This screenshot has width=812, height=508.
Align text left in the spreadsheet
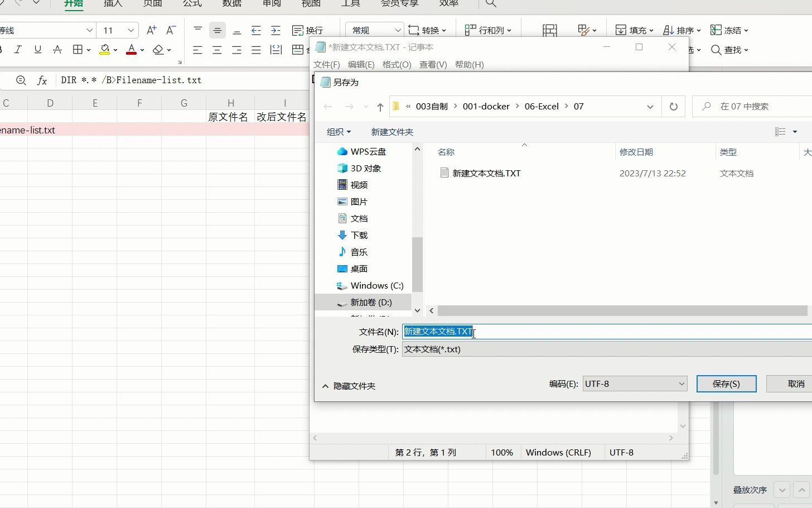(197, 50)
